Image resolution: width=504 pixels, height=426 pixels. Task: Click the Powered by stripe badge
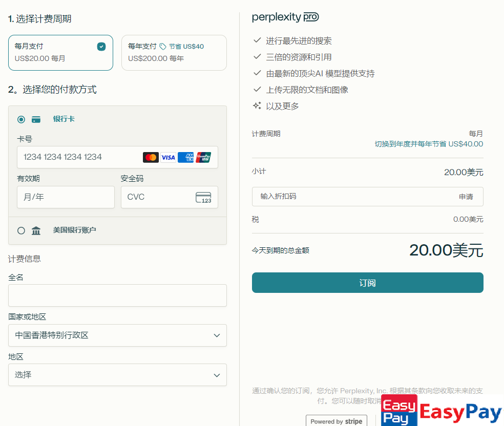[336, 421]
